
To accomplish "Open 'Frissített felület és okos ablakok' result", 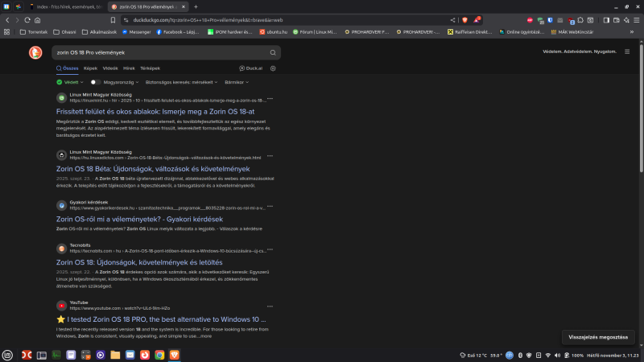I will click(x=155, y=112).
